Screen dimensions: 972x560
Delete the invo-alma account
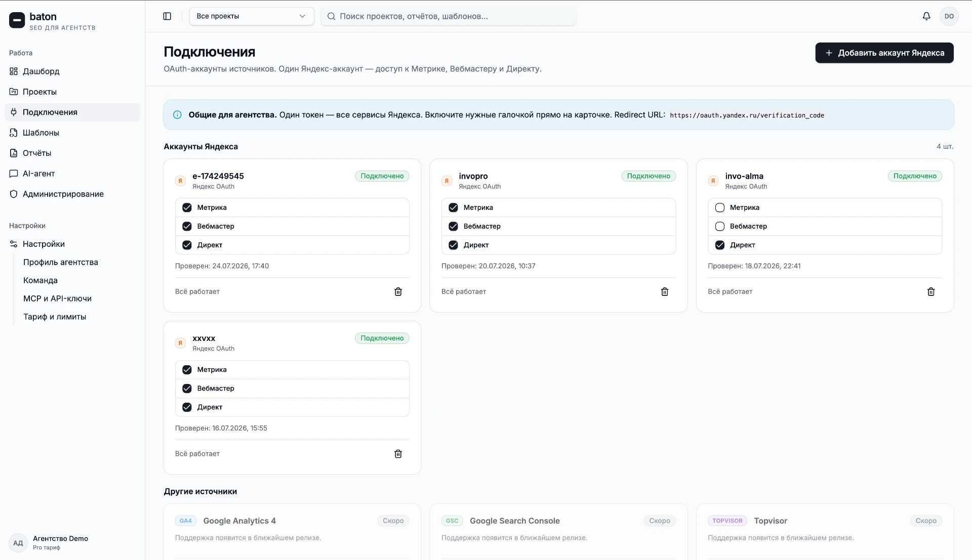[x=931, y=292]
